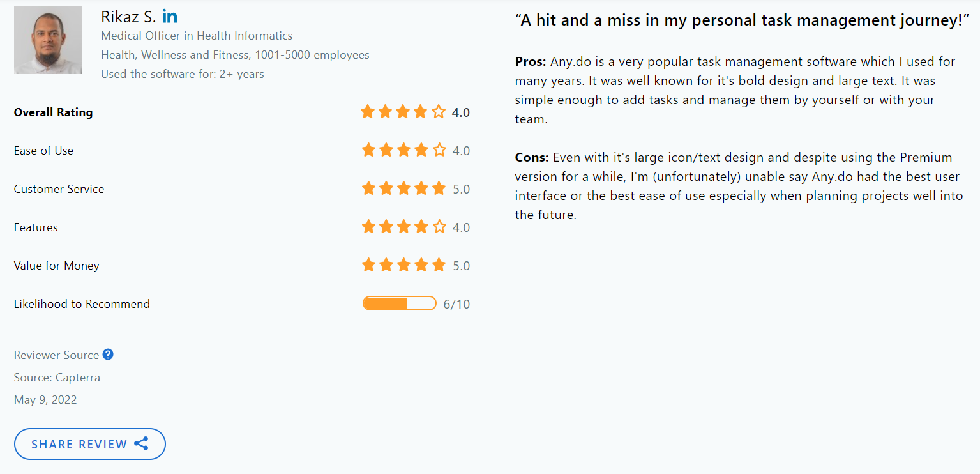
Task: Click the Value for Money stars
Action: coord(403,266)
